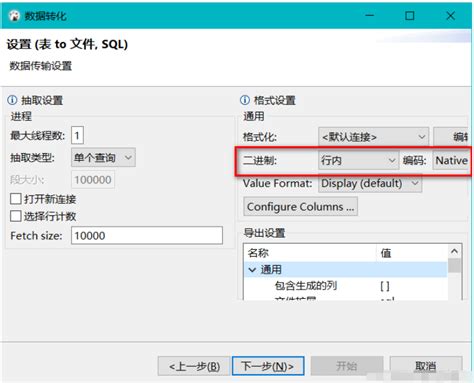Click the 编辑 button next to 格式化
The width and height of the screenshot is (474, 383).
point(451,137)
